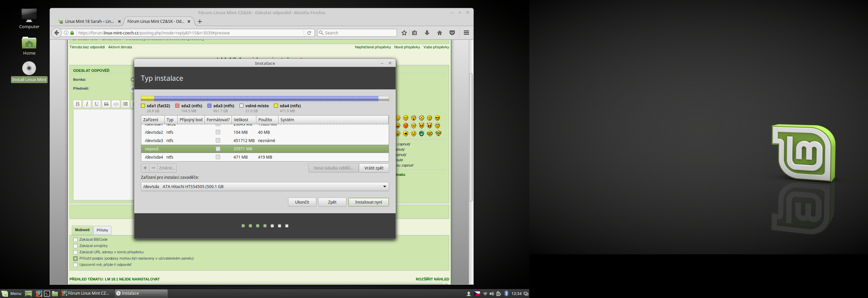Click the sda3 ntfs color swatch
The image size is (868, 298).
pyautogui.click(x=210, y=106)
